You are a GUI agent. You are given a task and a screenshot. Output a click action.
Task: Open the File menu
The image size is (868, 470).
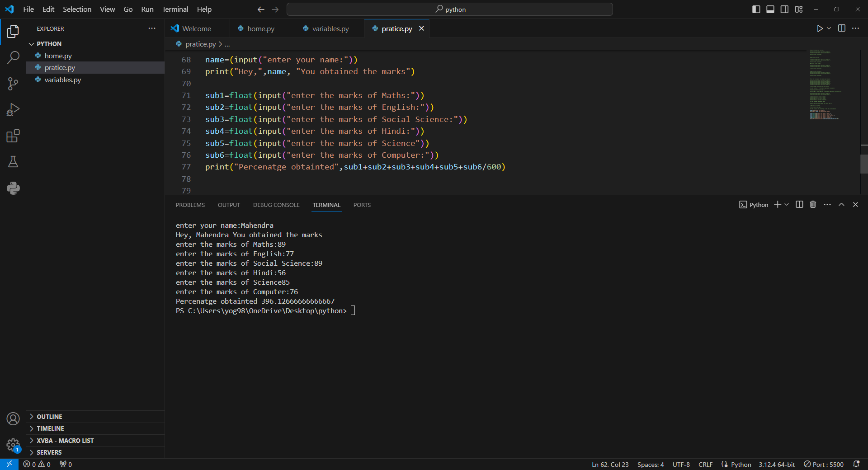pos(28,9)
